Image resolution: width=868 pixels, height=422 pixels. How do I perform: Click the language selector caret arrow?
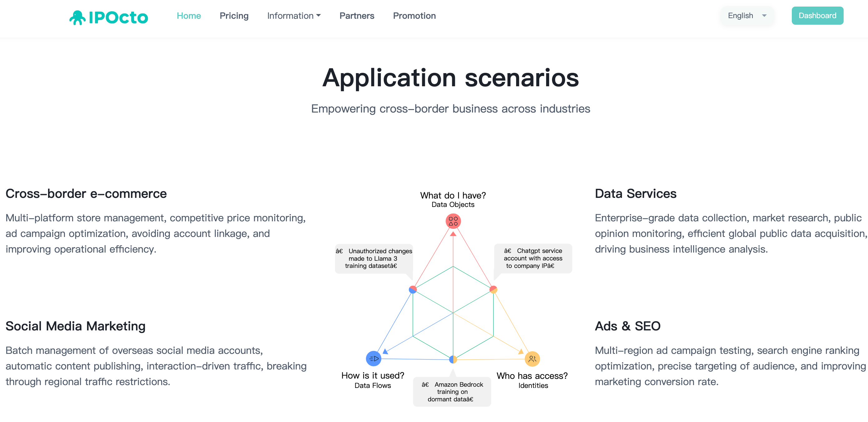pos(764,16)
